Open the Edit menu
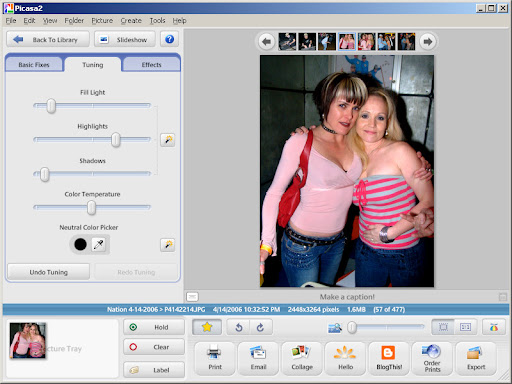 click(29, 21)
